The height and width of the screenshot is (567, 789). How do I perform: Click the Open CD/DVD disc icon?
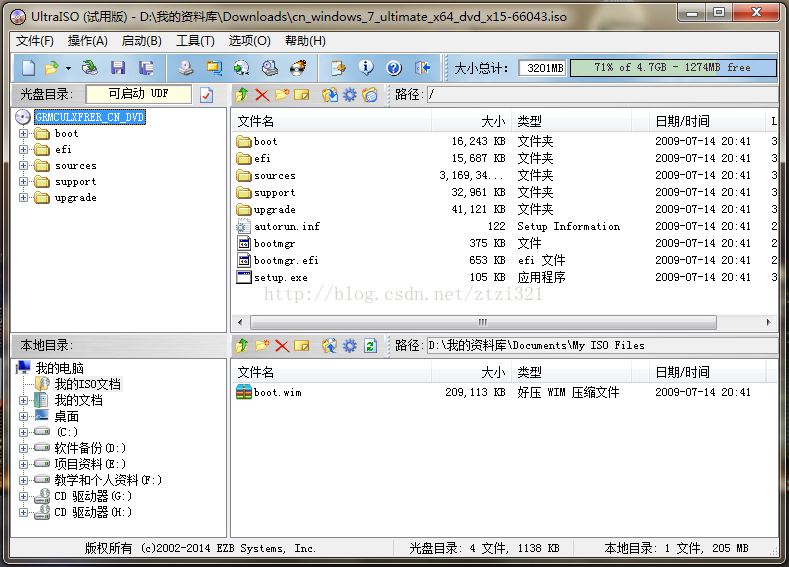point(90,67)
